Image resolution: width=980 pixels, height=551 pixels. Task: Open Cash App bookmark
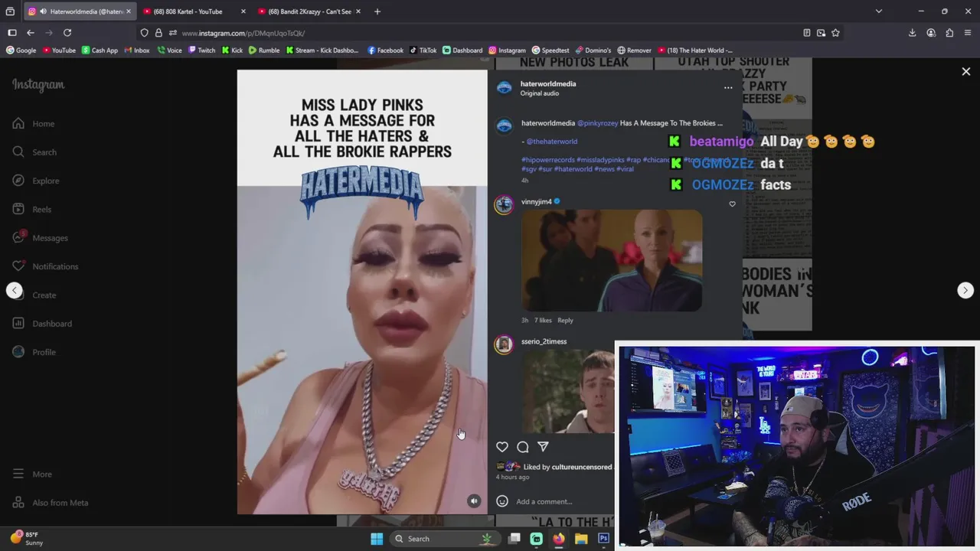(100, 51)
